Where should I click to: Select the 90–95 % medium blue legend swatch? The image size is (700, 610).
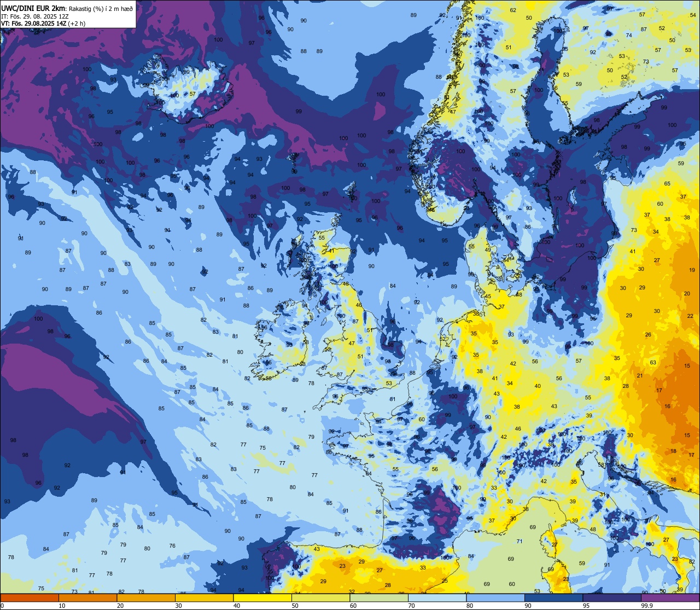[553, 597]
